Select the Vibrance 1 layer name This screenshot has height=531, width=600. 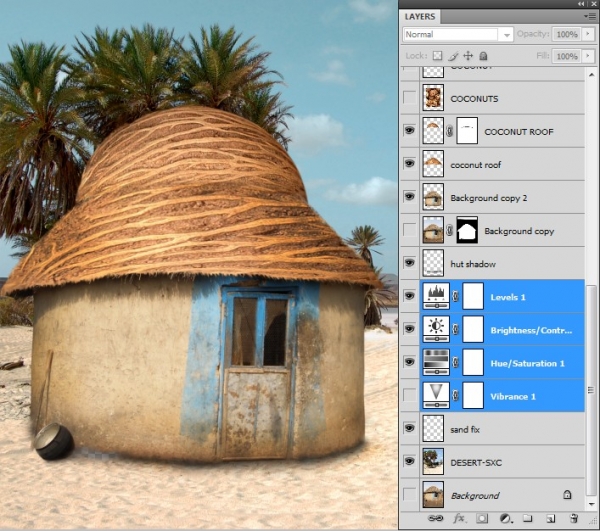click(513, 396)
